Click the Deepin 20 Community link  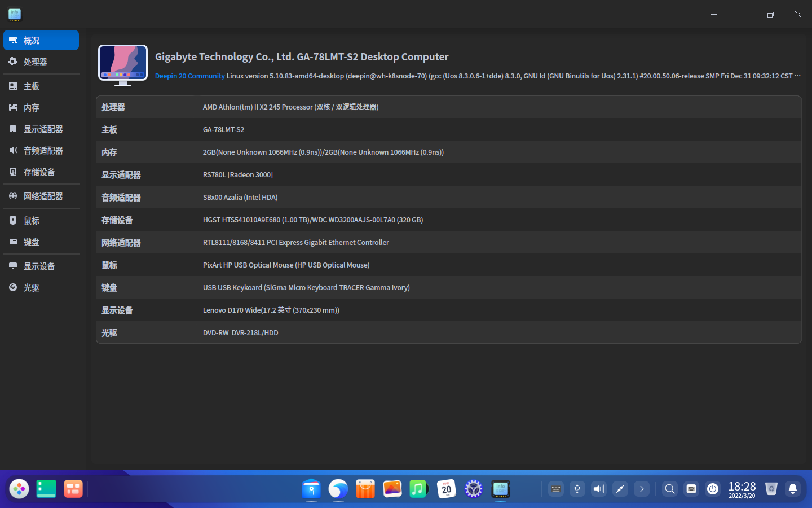(189, 76)
